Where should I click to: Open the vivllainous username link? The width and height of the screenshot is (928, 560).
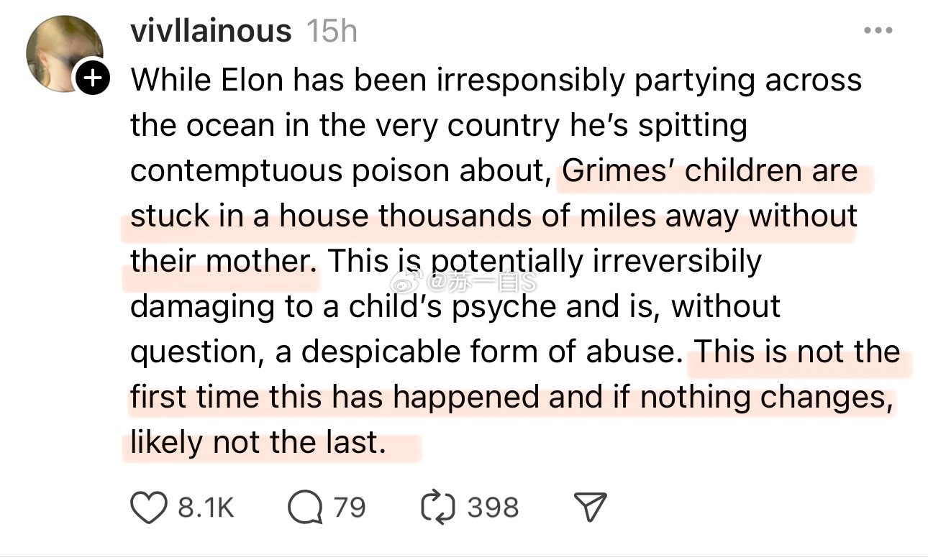[211, 31]
